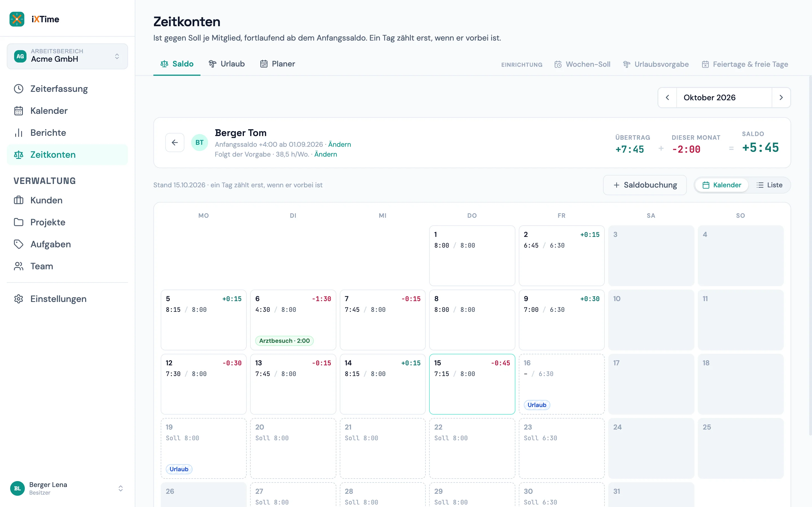Switch view to Liste toggle

coord(769,185)
